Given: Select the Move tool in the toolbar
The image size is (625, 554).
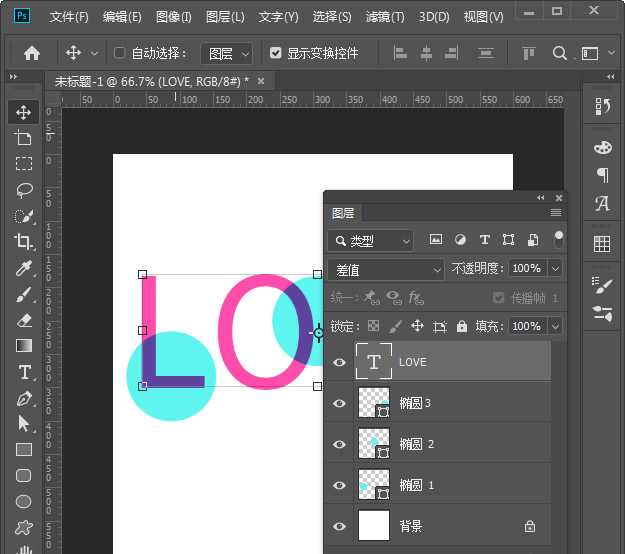Looking at the screenshot, I should coord(24,112).
